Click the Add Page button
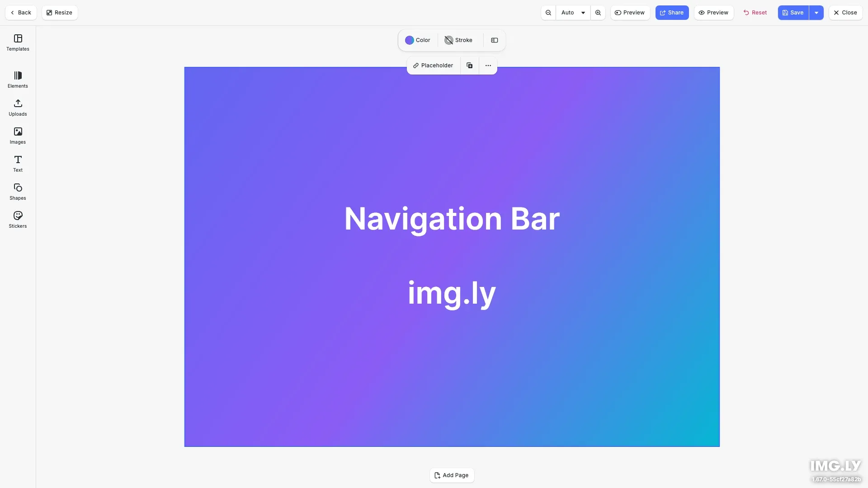Image resolution: width=868 pixels, height=488 pixels. tap(452, 475)
